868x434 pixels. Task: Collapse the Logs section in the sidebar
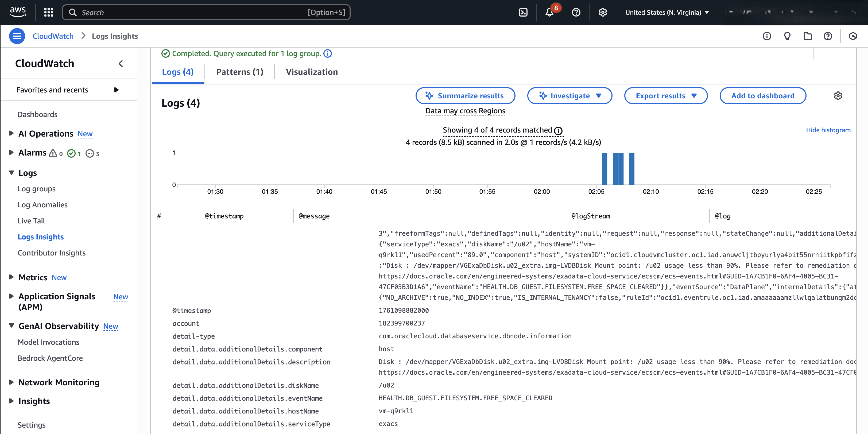click(11, 173)
